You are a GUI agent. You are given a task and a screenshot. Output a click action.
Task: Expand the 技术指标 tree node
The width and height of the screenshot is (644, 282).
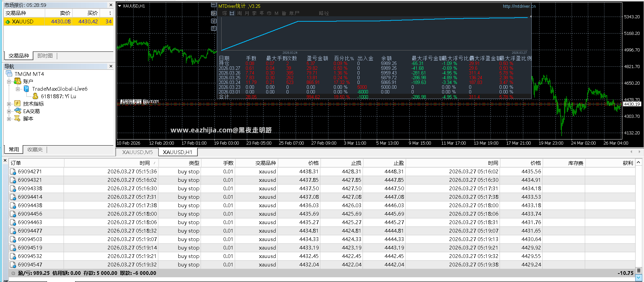9,104
